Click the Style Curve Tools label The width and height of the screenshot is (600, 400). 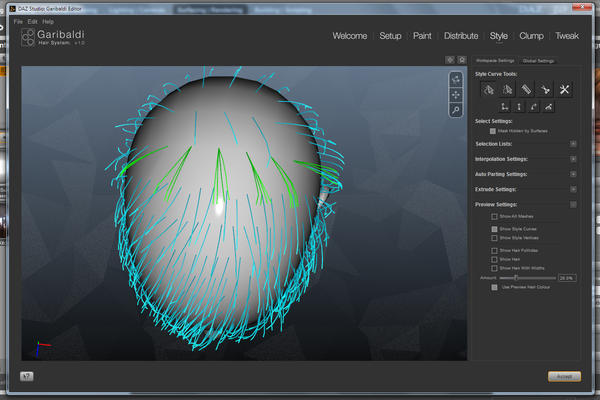point(496,74)
